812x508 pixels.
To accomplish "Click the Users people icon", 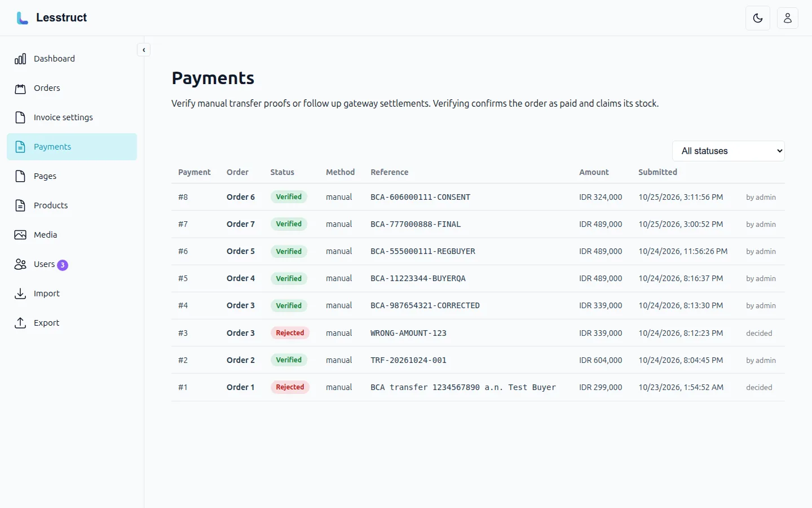I will tap(20, 264).
